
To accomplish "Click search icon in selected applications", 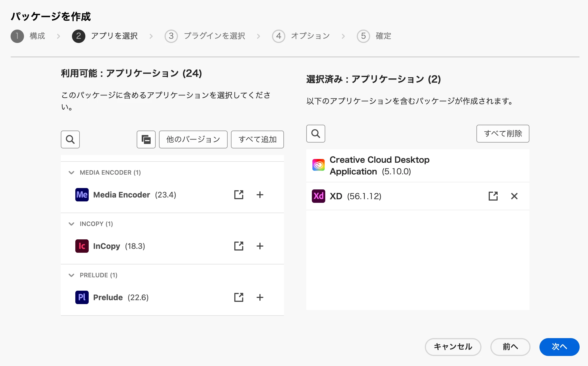I will (315, 133).
